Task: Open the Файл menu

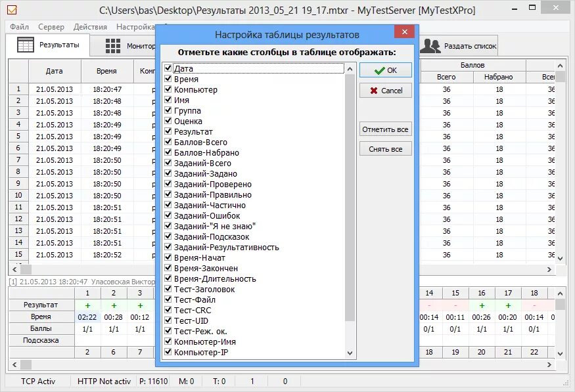Action: point(20,27)
